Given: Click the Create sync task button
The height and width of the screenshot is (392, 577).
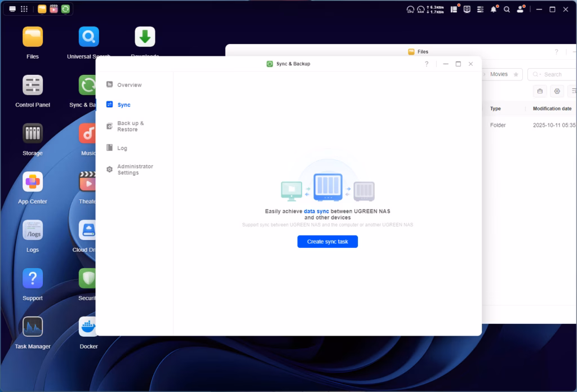Looking at the screenshot, I should click(x=327, y=242).
